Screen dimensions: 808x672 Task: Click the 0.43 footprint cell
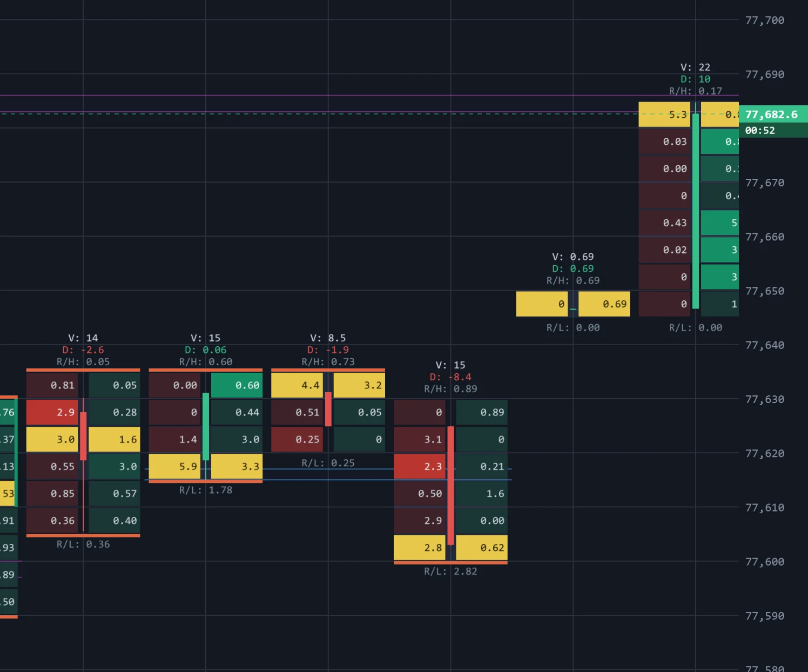[x=664, y=223]
